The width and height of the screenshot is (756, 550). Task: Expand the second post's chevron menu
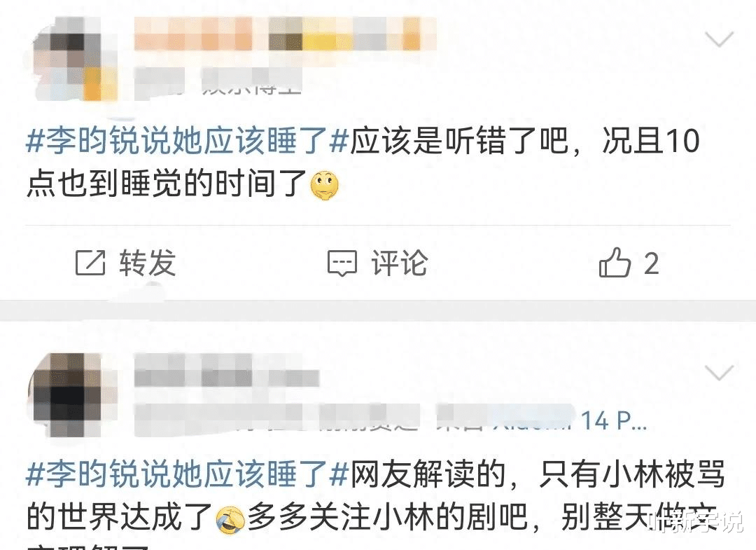[x=719, y=373]
